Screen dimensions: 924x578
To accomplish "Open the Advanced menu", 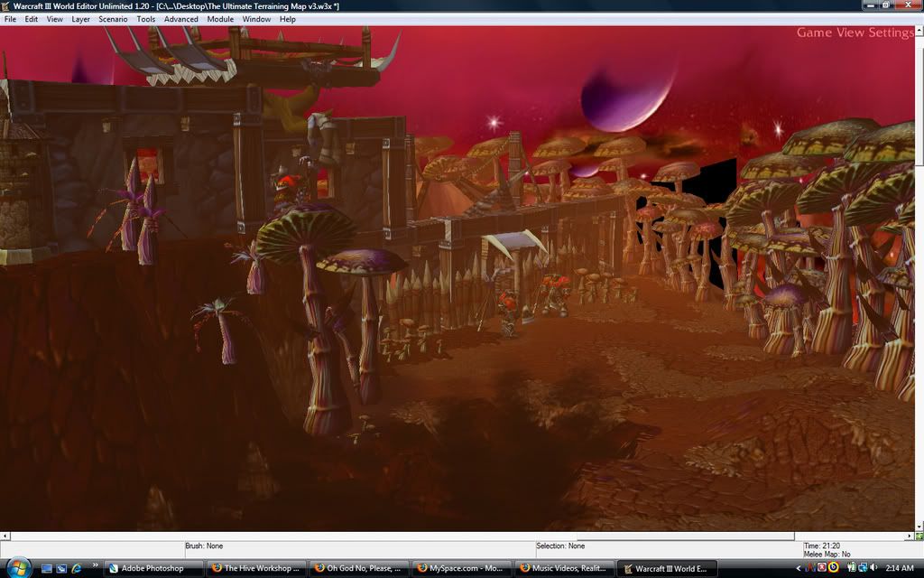I will click(180, 19).
